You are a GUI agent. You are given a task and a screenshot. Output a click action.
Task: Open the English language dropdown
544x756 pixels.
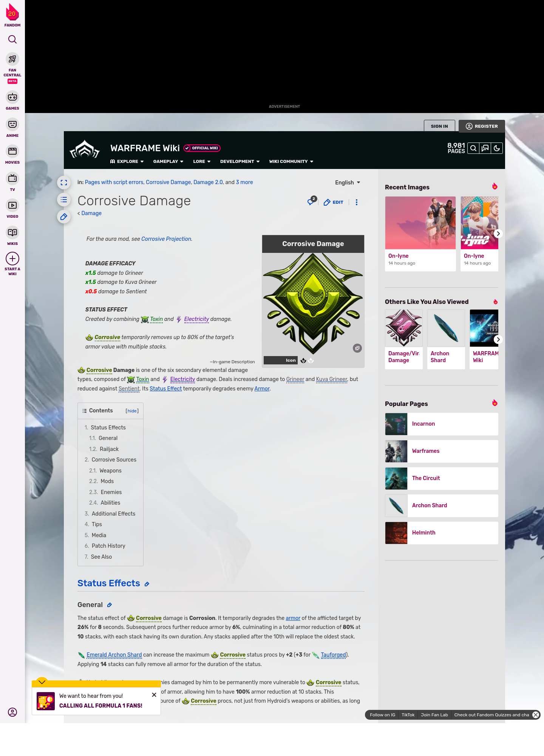point(348,183)
